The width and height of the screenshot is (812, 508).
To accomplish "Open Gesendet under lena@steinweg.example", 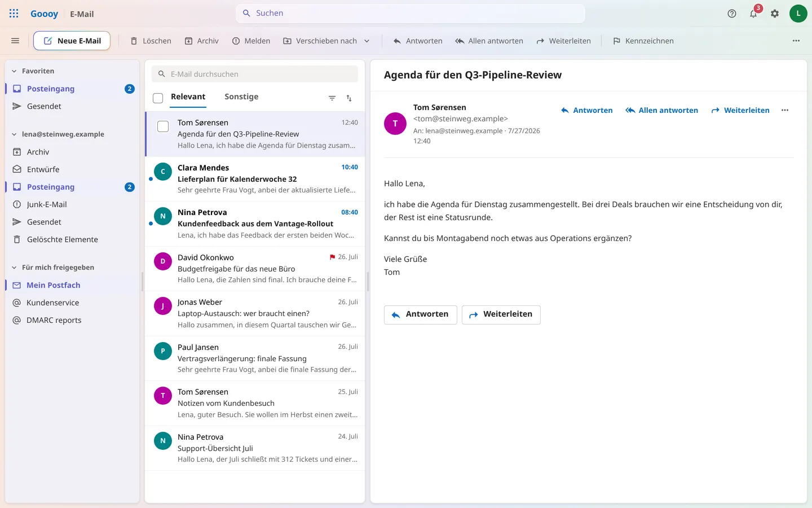I will (x=72, y=222).
